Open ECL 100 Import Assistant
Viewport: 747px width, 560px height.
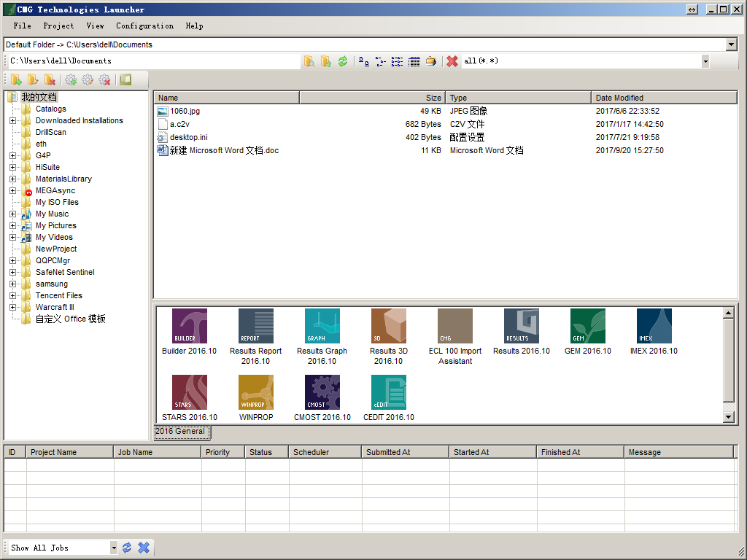[x=455, y=326]
